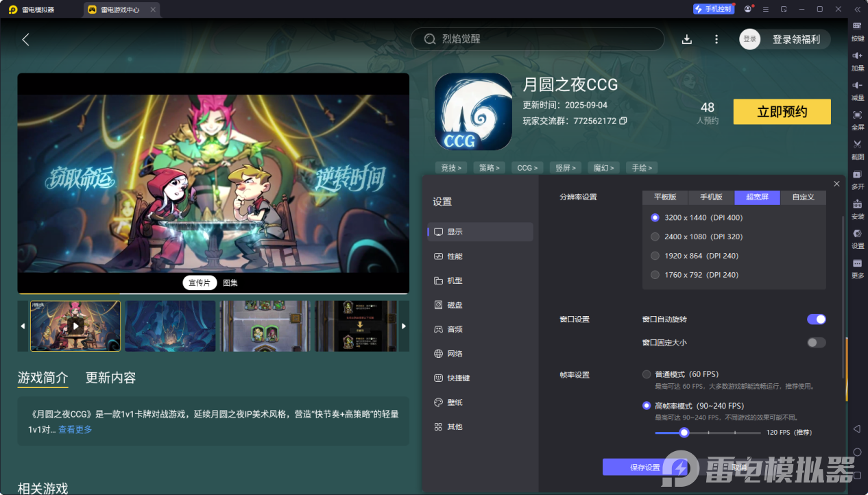Click the 立即预约 reserve button
The width and height of the screenshot is (868, 495).
point(782,112)
